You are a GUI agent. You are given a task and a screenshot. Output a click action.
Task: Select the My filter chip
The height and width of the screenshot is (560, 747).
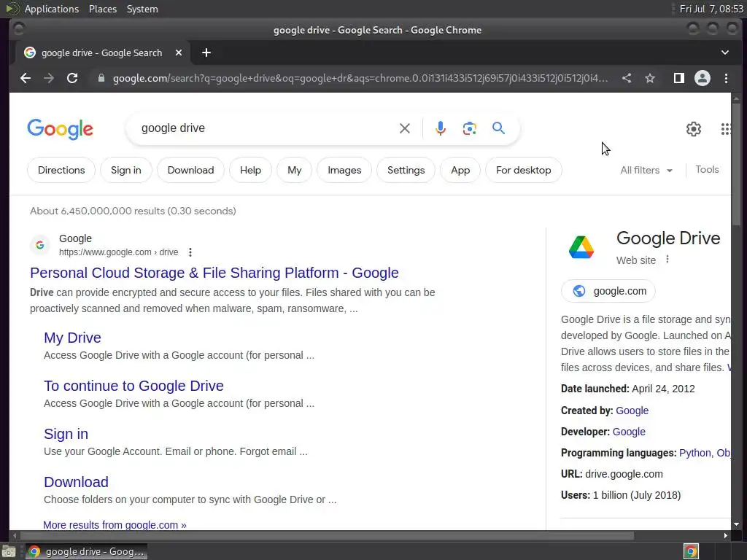(x=295, y=170)
